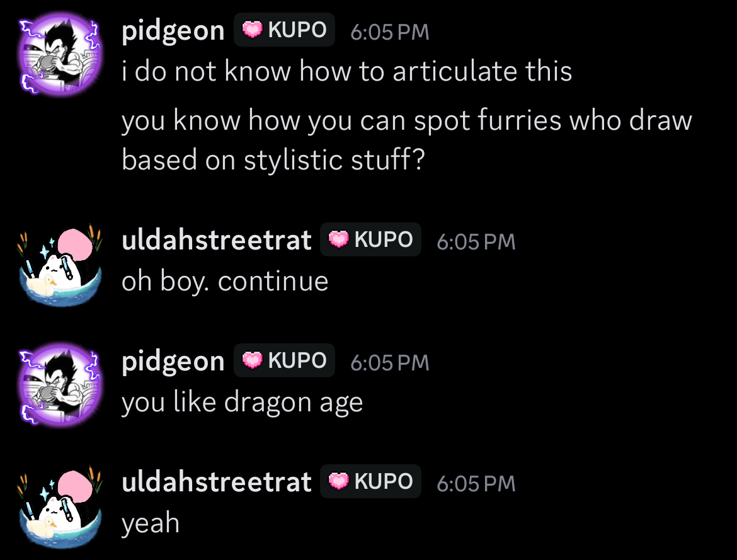Viewport: 737px width, 560px height.
Task: Click the KUPO heart icon above the "yeah" message
Action: (339, 482)
